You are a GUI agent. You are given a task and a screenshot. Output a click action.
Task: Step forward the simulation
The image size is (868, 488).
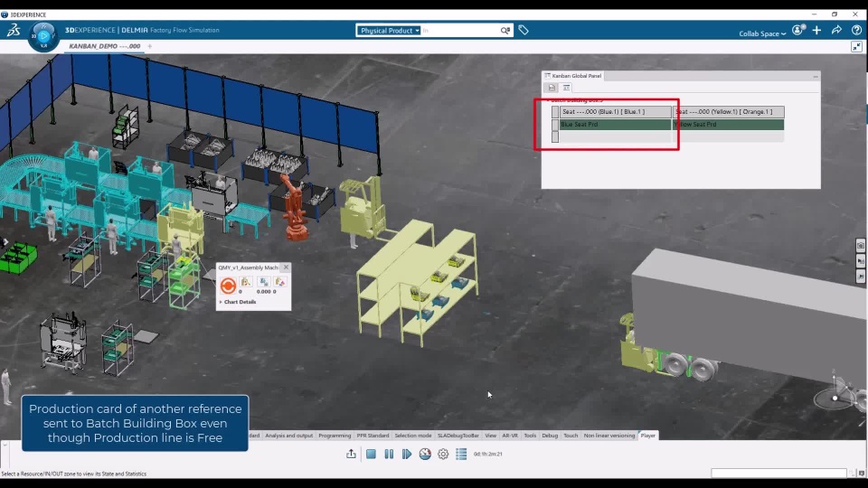click(x=407, y=455)
